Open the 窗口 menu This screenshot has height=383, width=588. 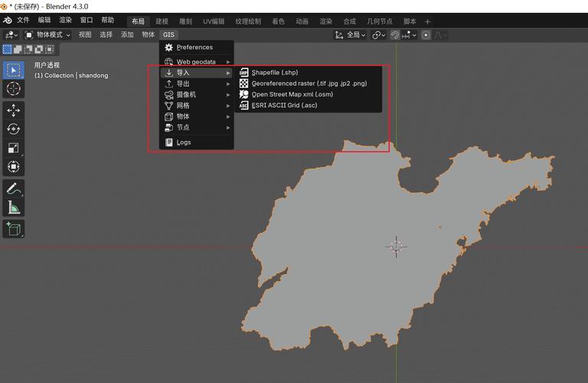point(87,20)
